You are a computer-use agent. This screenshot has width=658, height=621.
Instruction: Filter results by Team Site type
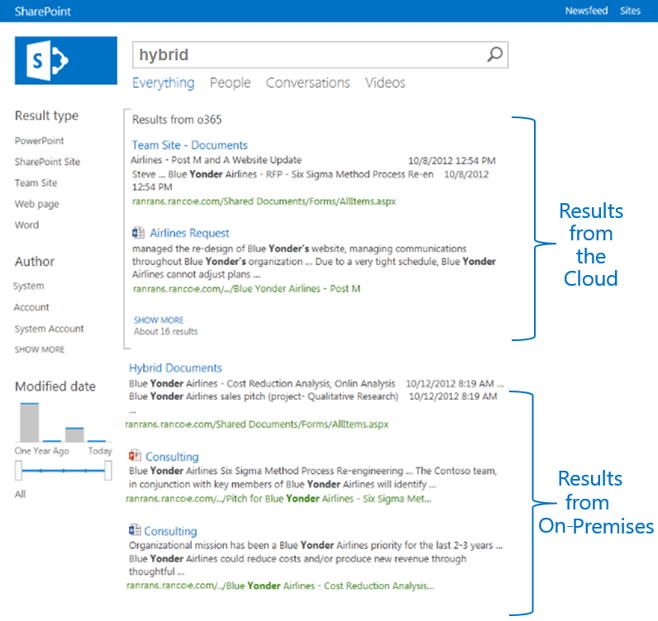click(x=36, y=183)
